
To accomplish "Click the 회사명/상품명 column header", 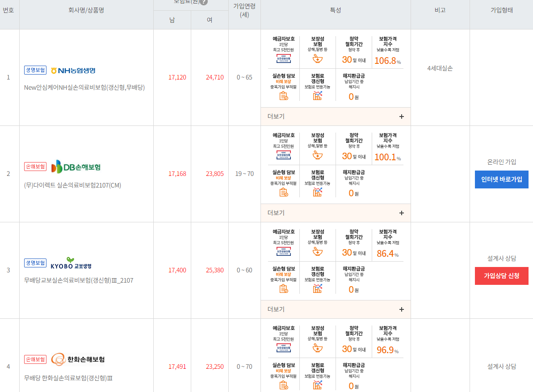I will (x=86, y=10).
